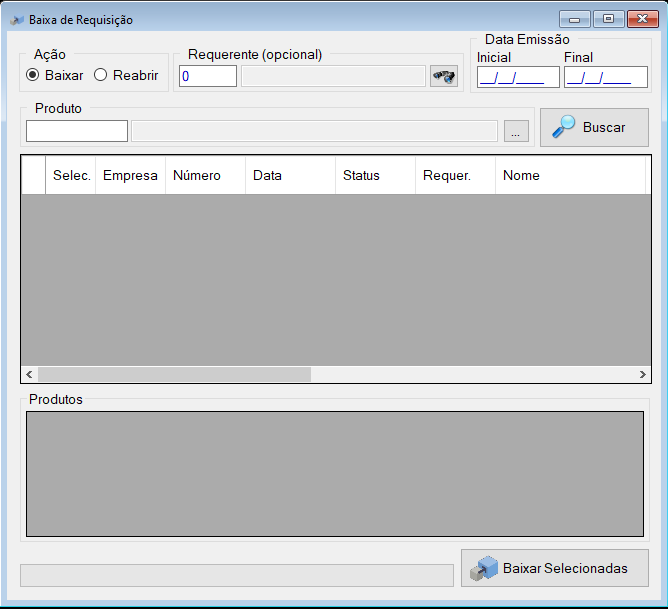Viewport: 668px width, 609px height.
Task: Select the Reabrir radio option
Action: point(126,75)
